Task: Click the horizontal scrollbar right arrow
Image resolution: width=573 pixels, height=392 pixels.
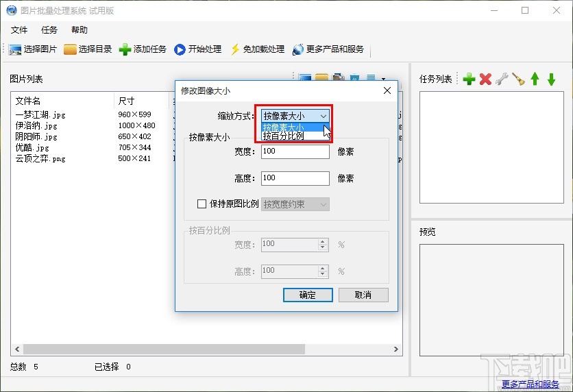Action: pyautogui.click(x=396, y=350)
